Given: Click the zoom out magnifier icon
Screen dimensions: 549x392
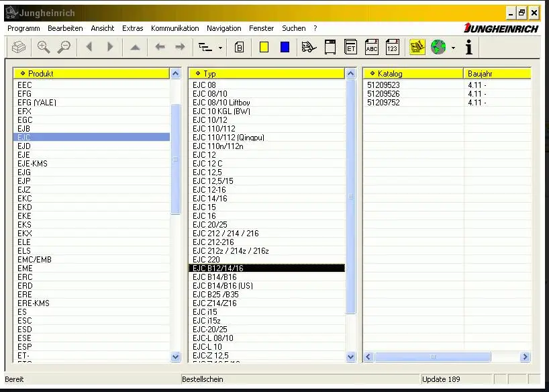Looking at the screenshot, I should pos(64,47).
